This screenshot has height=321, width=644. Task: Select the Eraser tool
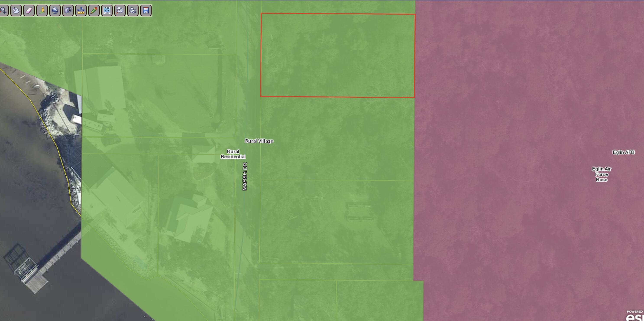(x=29, y=10)
